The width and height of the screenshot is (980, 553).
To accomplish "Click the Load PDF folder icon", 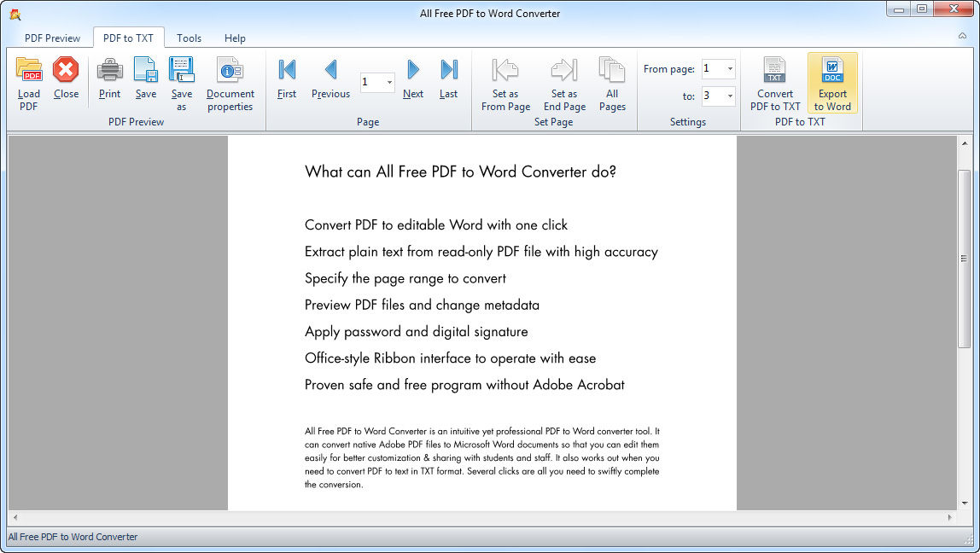I will click(x=29, y=69).
